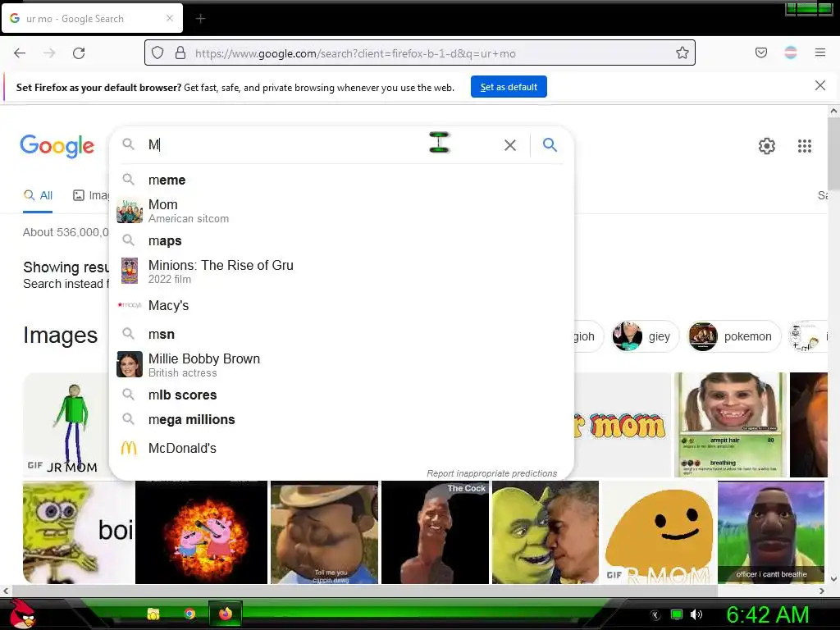840x630 pixels.
Task: Click the forward navigation arrow
Action: pos(49,53)
